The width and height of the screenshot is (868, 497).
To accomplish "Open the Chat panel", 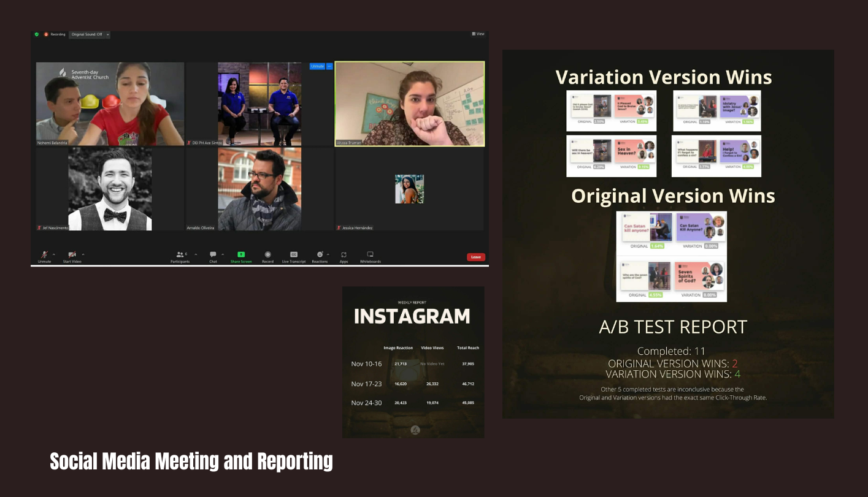I will (x=213, y=254).
